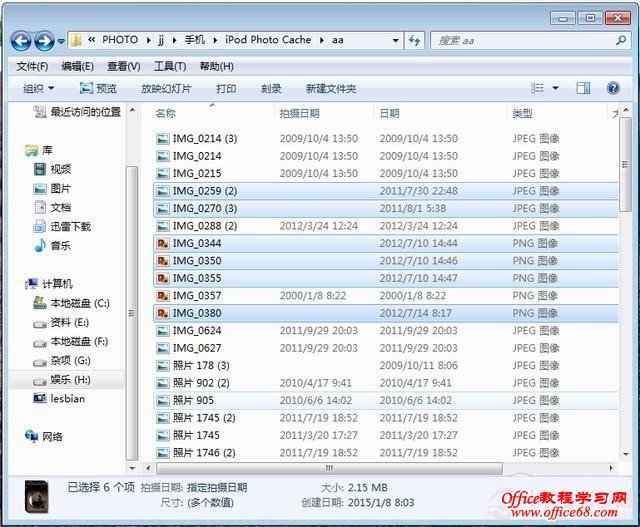This screenshot has width=640, height=527.
Task: Go back with the Back arrow button
Action: (x=21, y=41)
